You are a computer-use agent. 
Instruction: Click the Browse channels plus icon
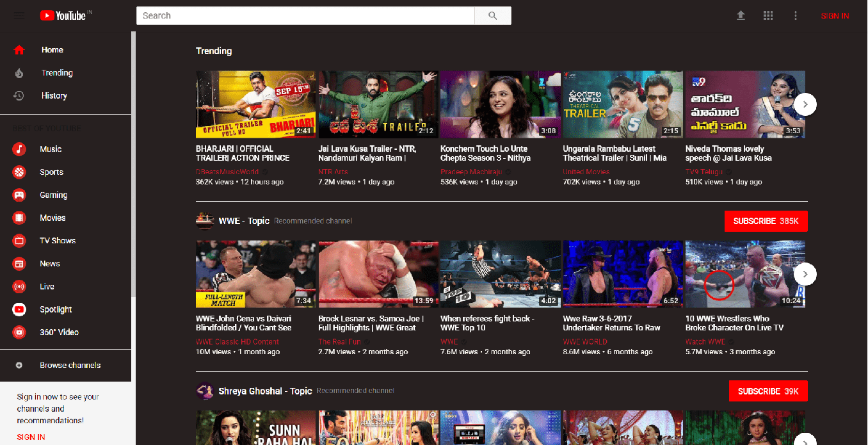[x=19, y=366]
